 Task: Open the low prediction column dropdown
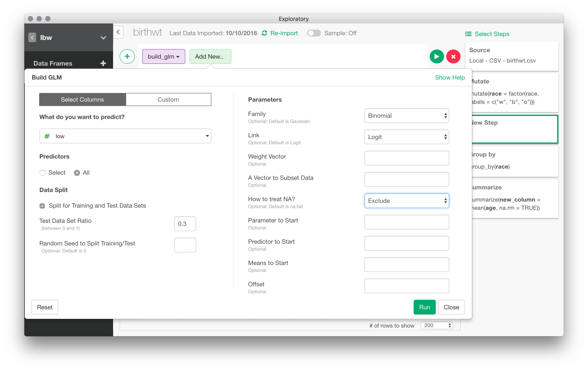point(125,136)
